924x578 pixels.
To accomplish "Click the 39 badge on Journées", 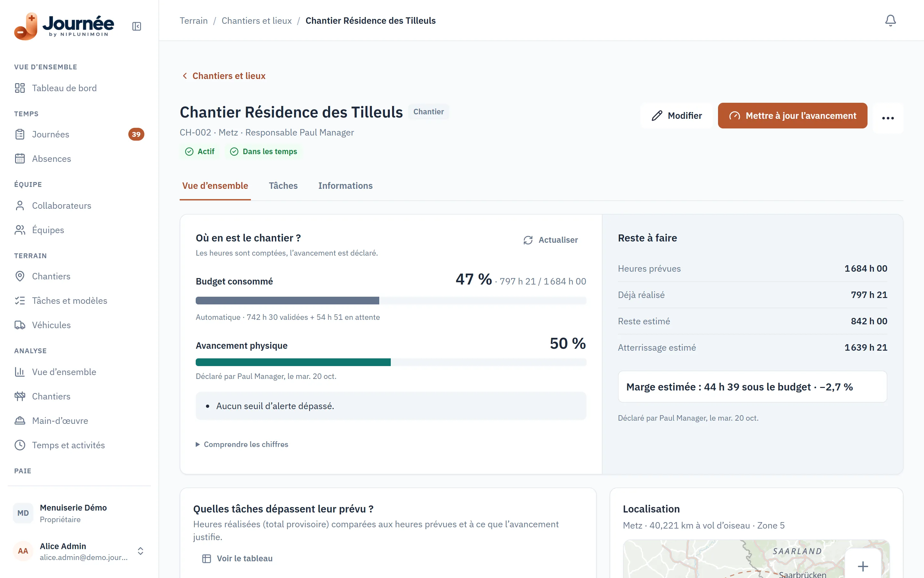I will pyautogui.click(x=136, y=134).
